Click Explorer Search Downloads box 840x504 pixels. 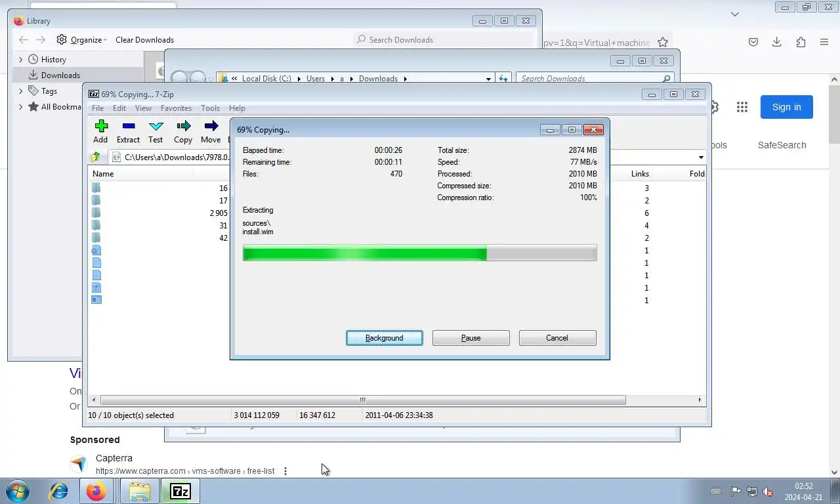[x=595, y=78]
